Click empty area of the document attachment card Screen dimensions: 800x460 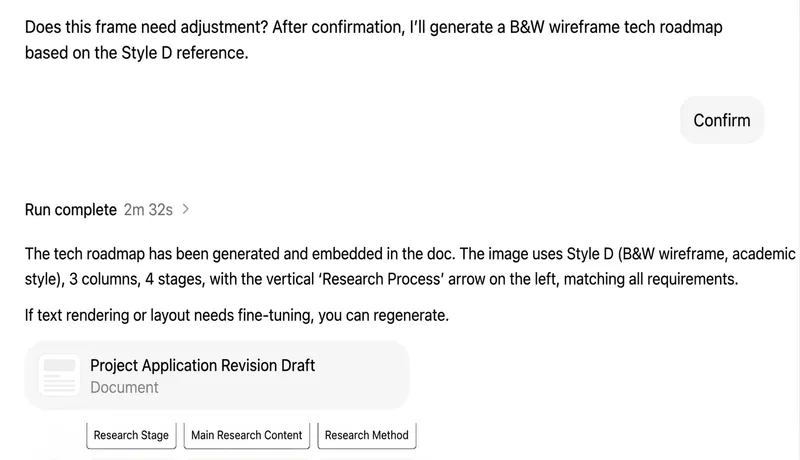tap(362, 375)
